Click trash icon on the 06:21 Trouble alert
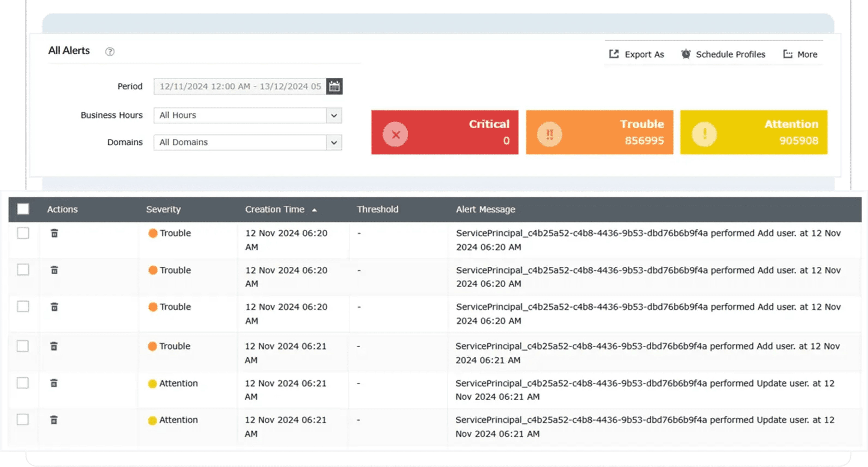This screenshot has width=868, height=467. click(x=54, y=346)
